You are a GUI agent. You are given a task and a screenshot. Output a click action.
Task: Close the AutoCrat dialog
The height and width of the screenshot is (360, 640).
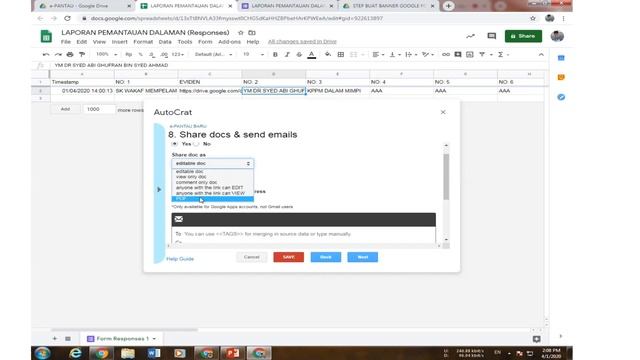pyautogui.click(x=443, y=112)
